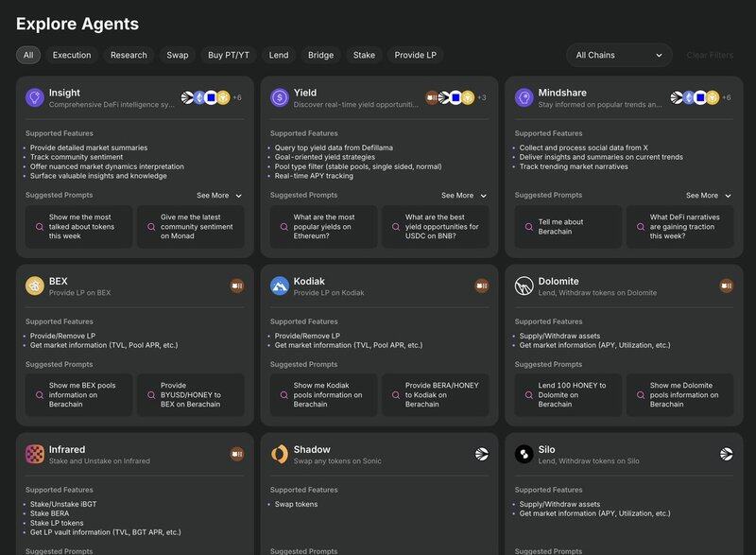Screen dimensions: 756x555
Task: Click Berachain chain badge on Kodiak card
Action: (x=482, y=286)
